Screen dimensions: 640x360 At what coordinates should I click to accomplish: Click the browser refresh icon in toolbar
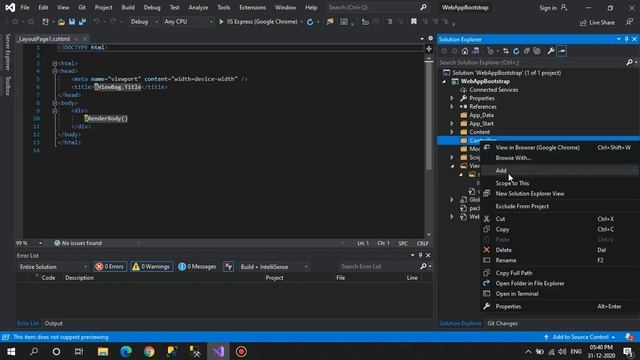pos(310,22)
